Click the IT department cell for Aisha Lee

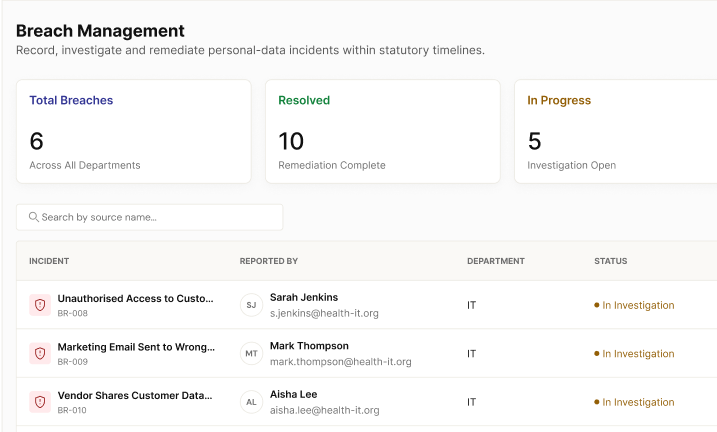pos(471,402)
